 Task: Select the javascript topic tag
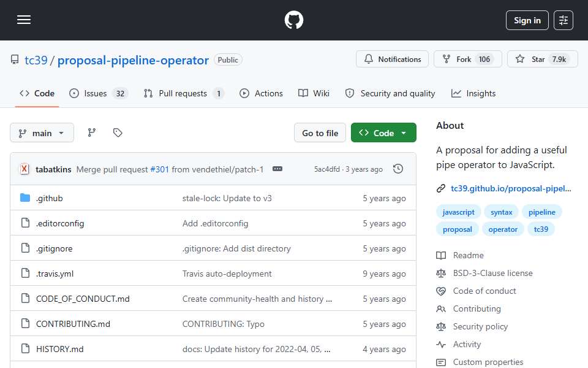pos(458,212)
